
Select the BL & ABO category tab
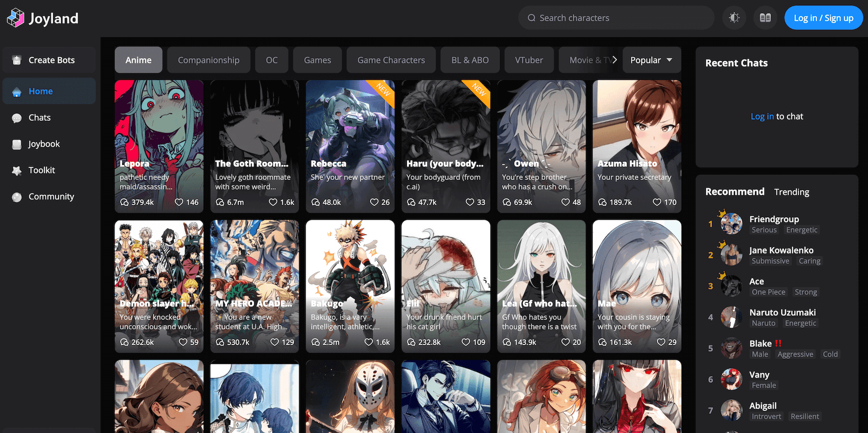[x=470, y=60]
